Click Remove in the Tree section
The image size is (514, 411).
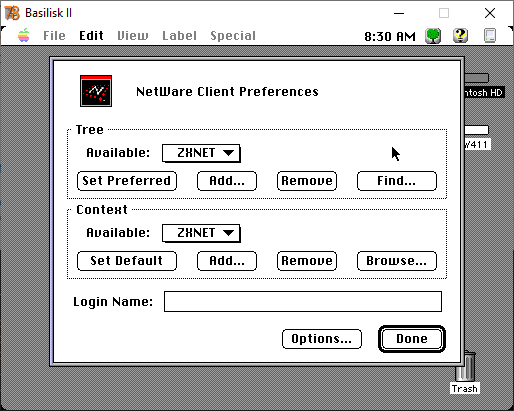coord(307,181)
